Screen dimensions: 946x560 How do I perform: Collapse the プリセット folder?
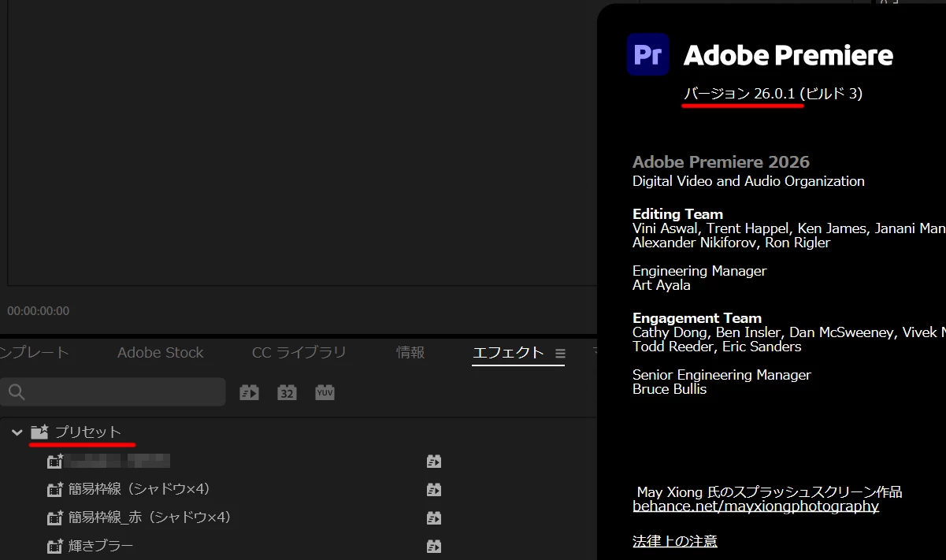pyautogui.click(x=17, y=432)
